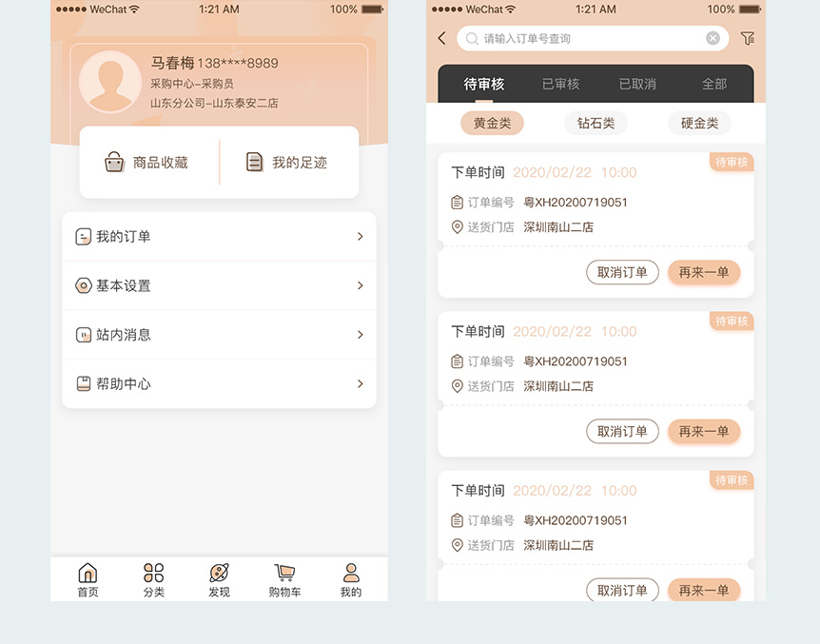Image resolution: width=820 pixels, height=644 pixels.
Task: Go to 首页 home tab icon
Action: tap(88, 573)
